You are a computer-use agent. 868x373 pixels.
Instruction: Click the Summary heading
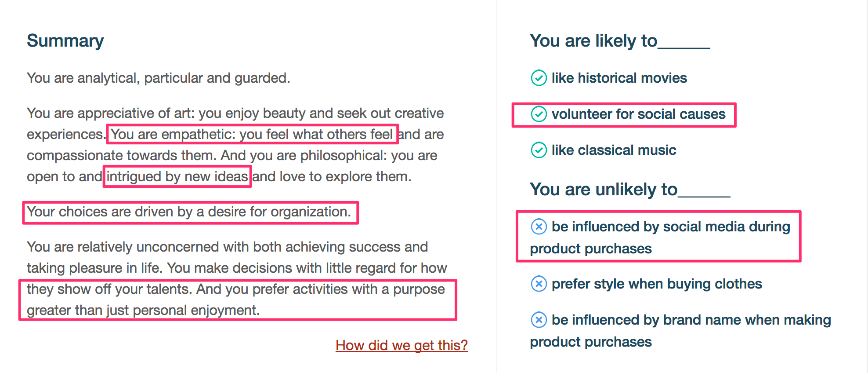click(x=65, y=41)
